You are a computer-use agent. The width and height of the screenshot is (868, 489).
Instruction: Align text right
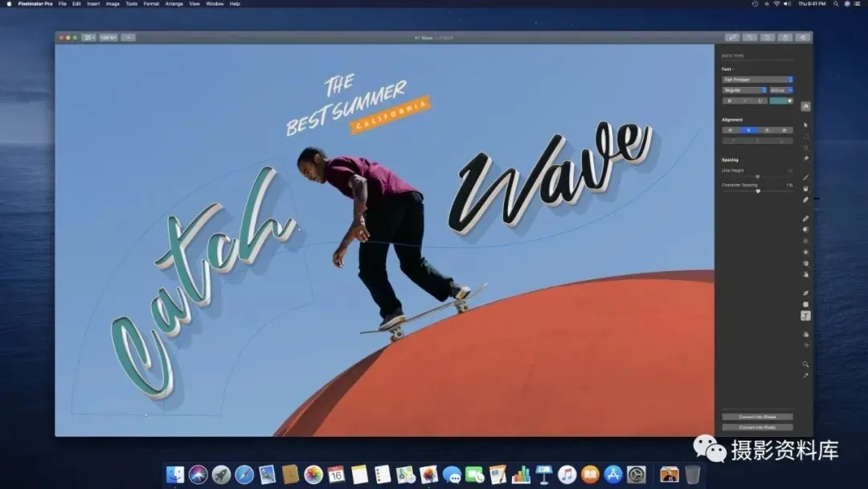(767, 130)
